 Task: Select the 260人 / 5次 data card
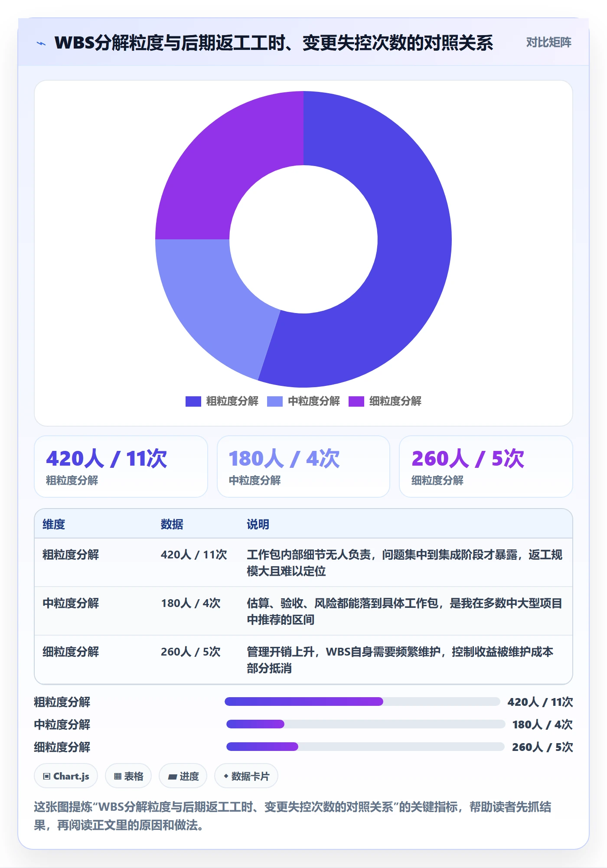(x=486, y=467)
